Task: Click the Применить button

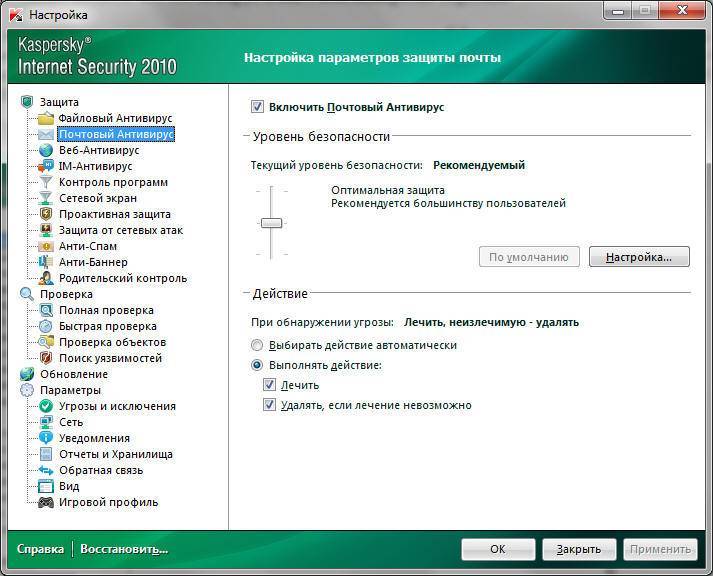Action: coord(660,549)
